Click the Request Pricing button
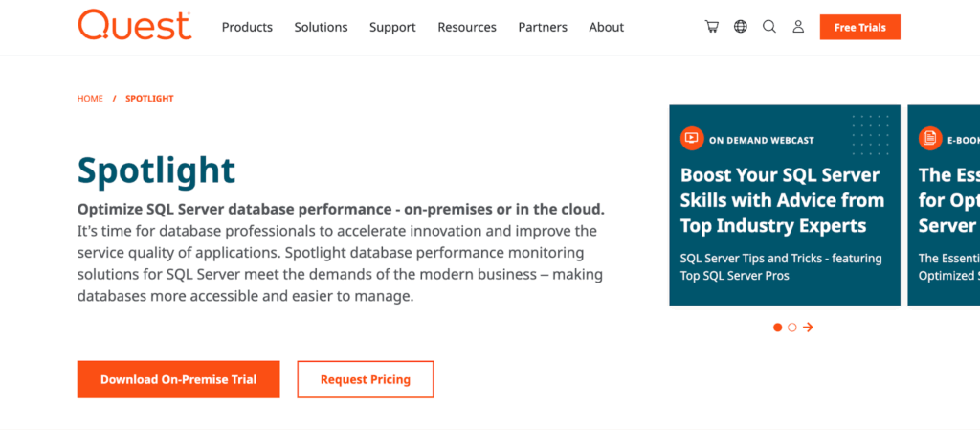The image size is (980, 430). [x=366, y=379]
